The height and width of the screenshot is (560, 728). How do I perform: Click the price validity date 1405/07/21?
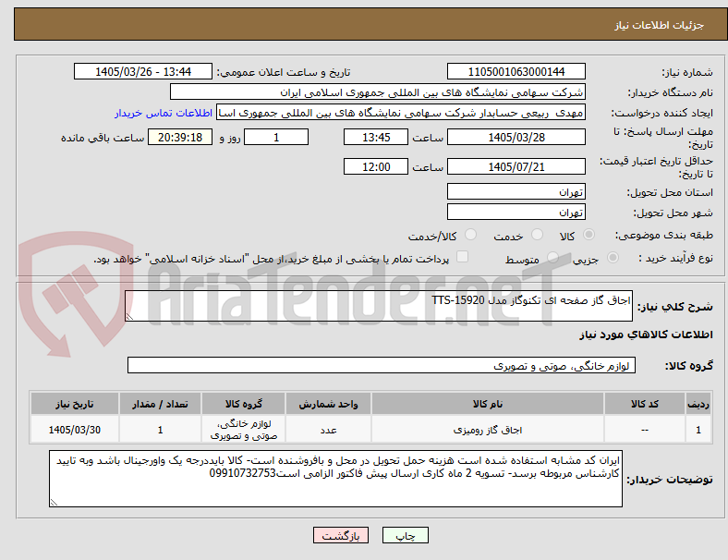[516, 166]
